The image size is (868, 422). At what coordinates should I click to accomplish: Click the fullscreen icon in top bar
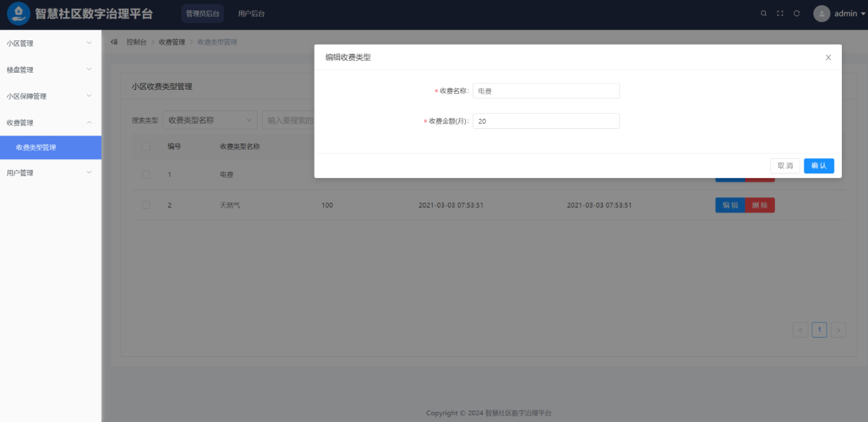(780, 12)
